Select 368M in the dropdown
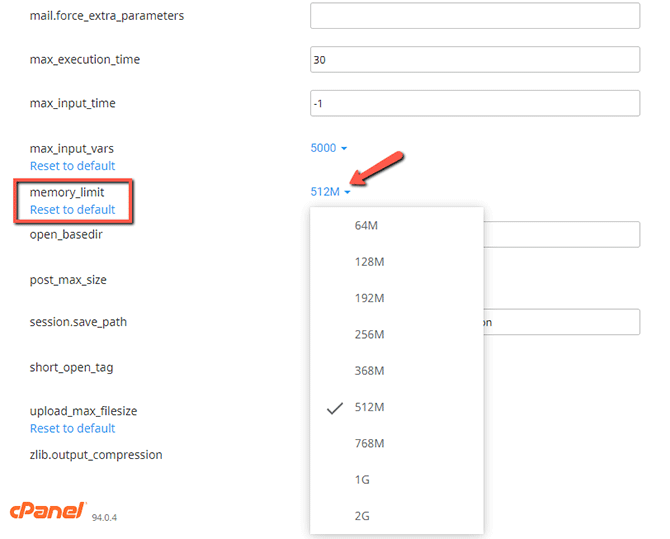Screen dimensions: 670x539 (369, 371)
